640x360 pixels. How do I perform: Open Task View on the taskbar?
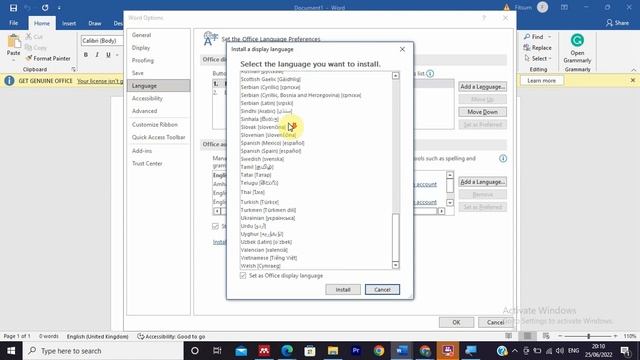(x=217, y=351)
